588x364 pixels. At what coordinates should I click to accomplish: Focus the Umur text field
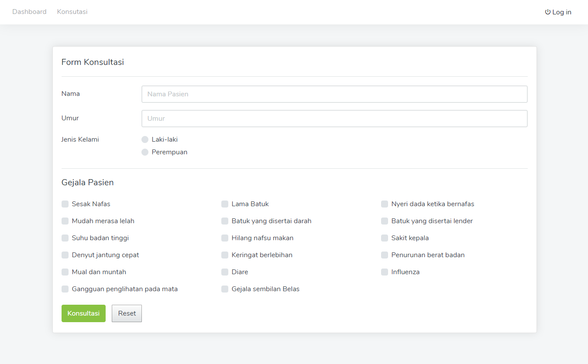coord(334,119)
